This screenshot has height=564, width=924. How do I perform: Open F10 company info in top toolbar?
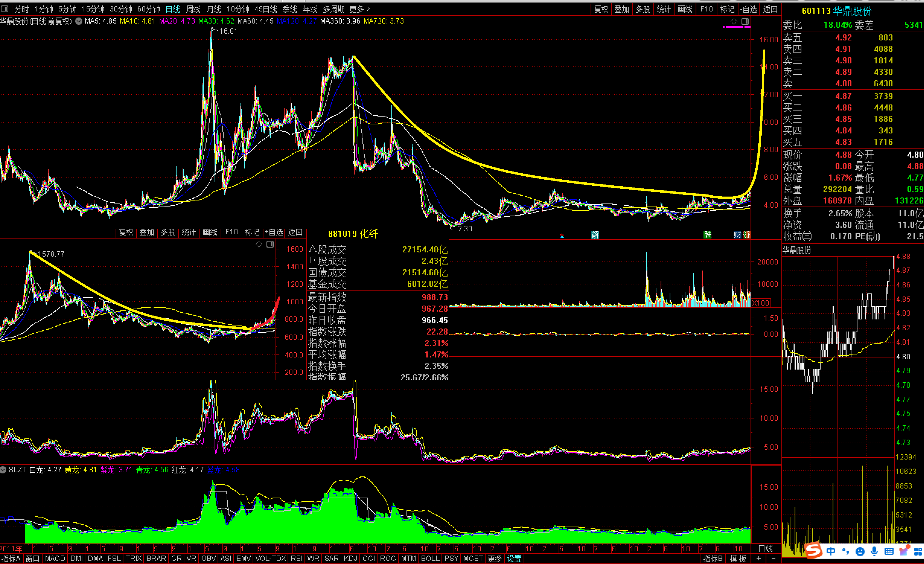coord(706,9)
